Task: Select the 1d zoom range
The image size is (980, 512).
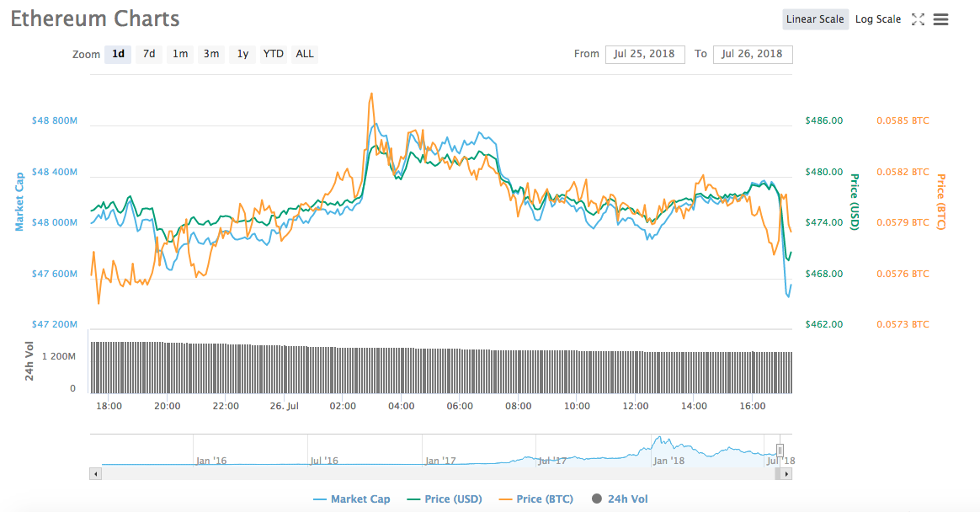Action: 118,55
